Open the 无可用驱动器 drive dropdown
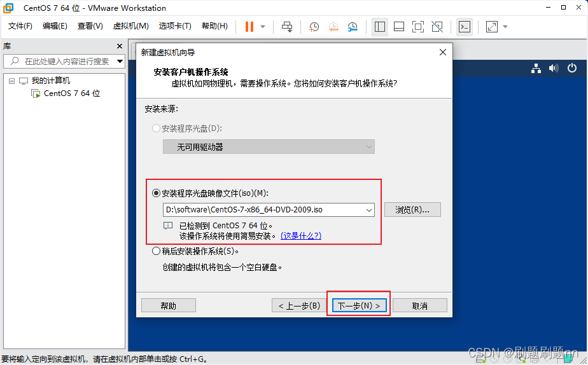Viewport: 588px width, 365px height. pos(269,147)
